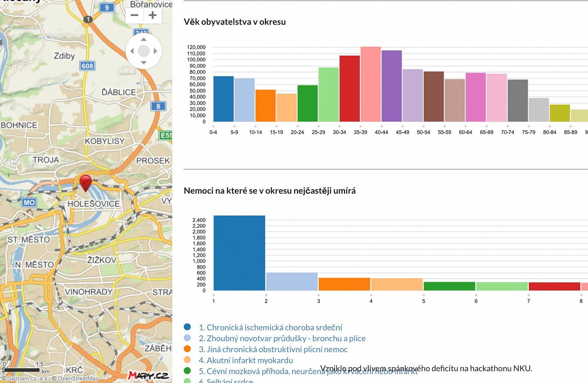Click the Mapy.cz logo
The image size is (588, 383).
tap(149, 375)
